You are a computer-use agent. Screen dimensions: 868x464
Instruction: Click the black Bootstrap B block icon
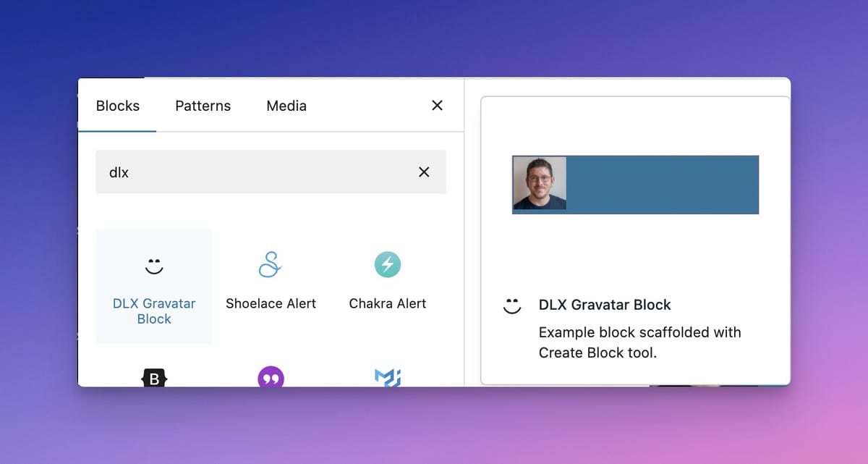pyautogui.click(x=154, y=378)
